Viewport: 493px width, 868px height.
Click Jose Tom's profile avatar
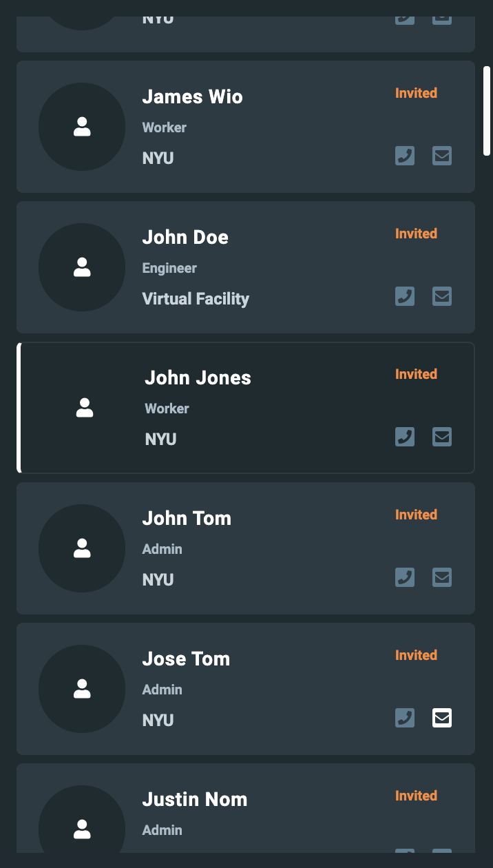point(82,689)
